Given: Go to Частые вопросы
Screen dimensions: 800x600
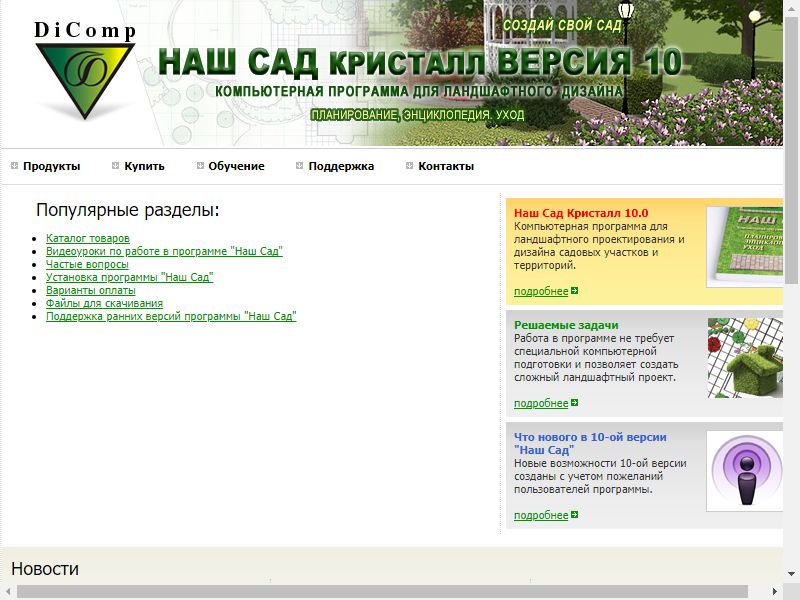Looking at the screenshot, I should (87, 264).
